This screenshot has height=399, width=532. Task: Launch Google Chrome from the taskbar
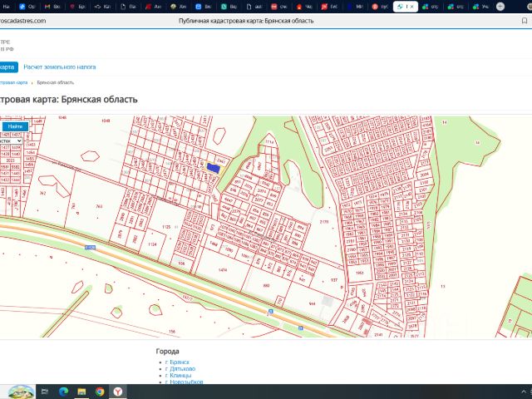click(x=100, y=391)
